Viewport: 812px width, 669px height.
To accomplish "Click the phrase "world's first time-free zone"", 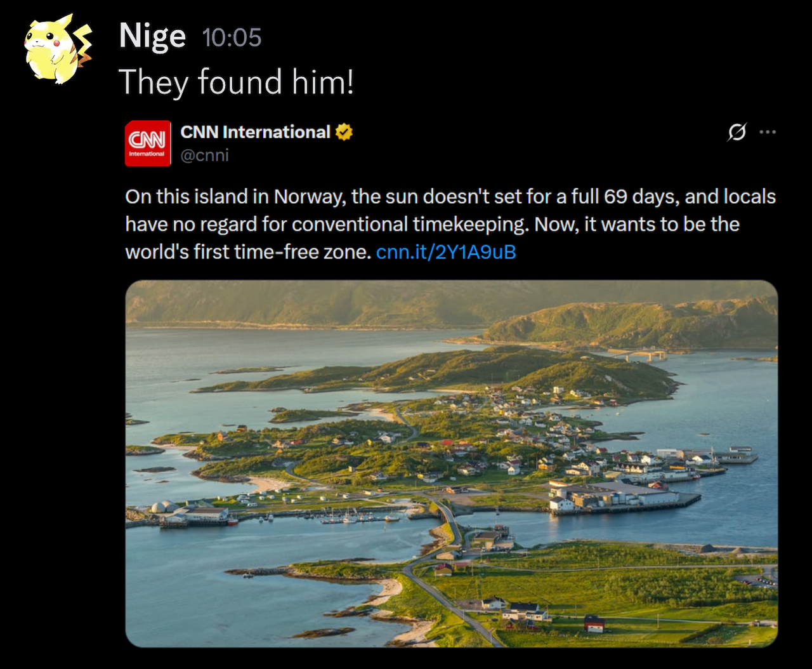I will click(248, 252).
